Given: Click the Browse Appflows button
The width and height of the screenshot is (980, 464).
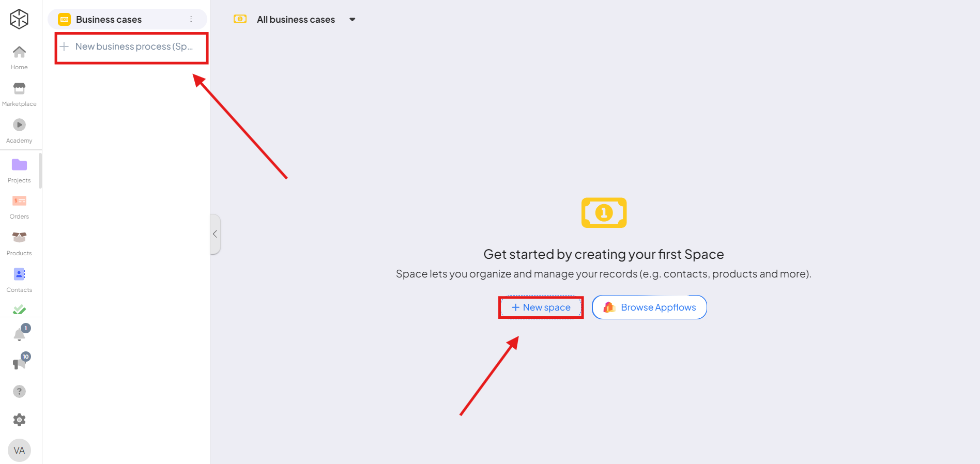Looking at the screenshot, I should click(x=649, y=307).
